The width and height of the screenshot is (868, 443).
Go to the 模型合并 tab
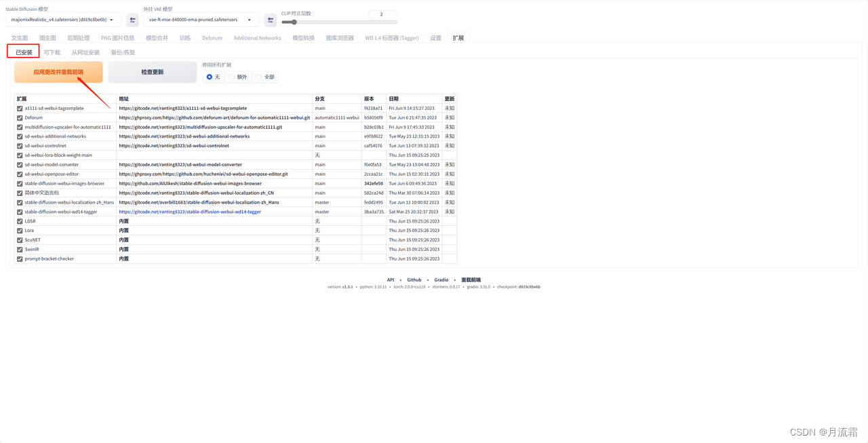157,38
